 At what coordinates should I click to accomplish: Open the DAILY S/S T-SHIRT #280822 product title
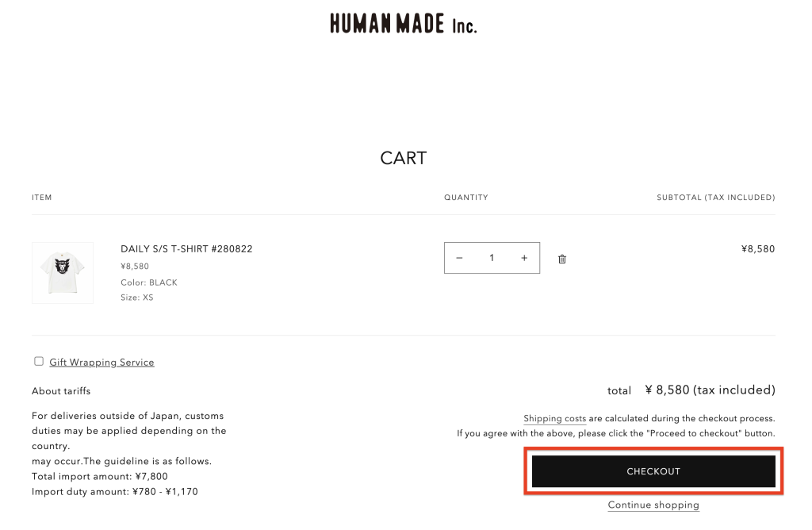point(186,249)
